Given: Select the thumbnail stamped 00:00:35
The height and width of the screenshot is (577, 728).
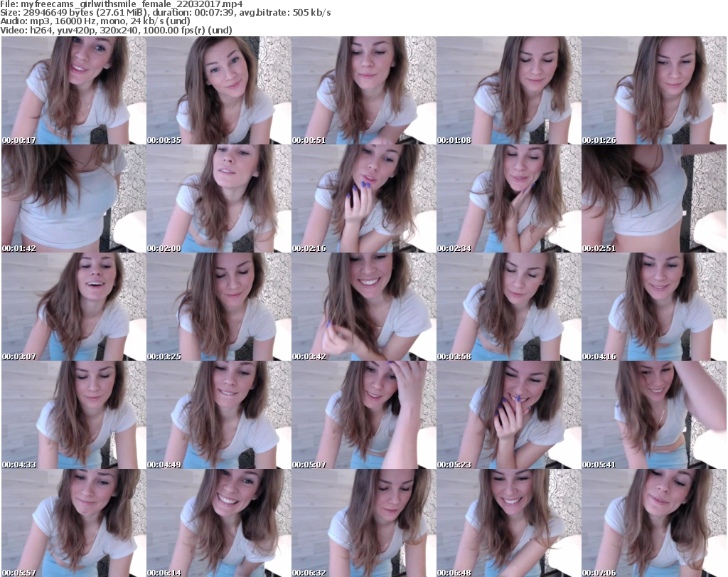Looking at the screenshot, I should 219,90.
